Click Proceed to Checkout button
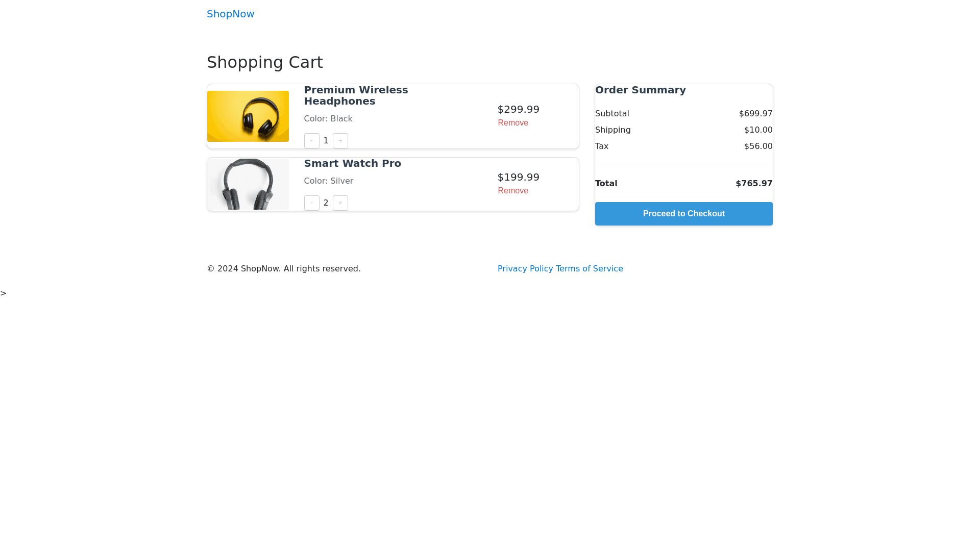 pos(683,214)
